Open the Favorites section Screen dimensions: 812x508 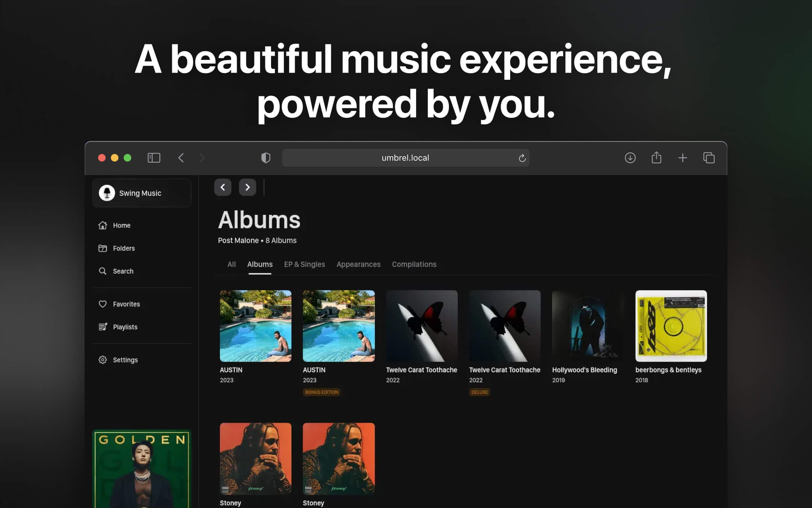click(126, 304)
